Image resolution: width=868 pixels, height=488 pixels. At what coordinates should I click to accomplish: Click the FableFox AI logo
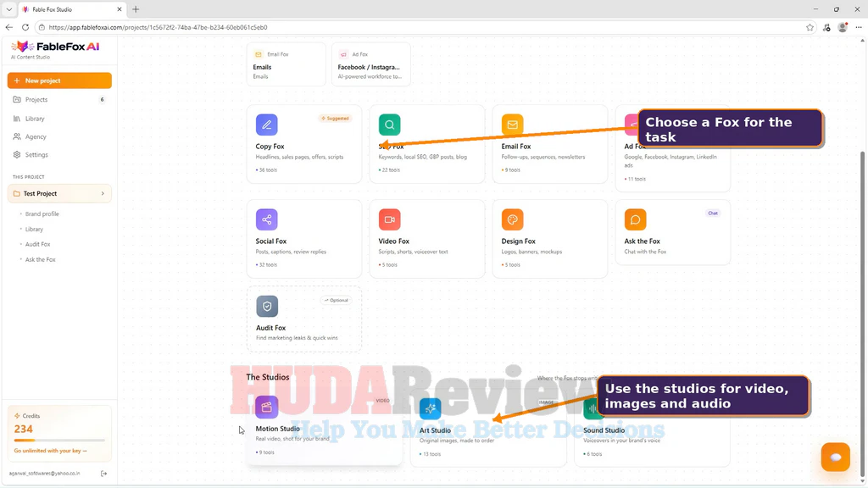[x=55, y=47]
